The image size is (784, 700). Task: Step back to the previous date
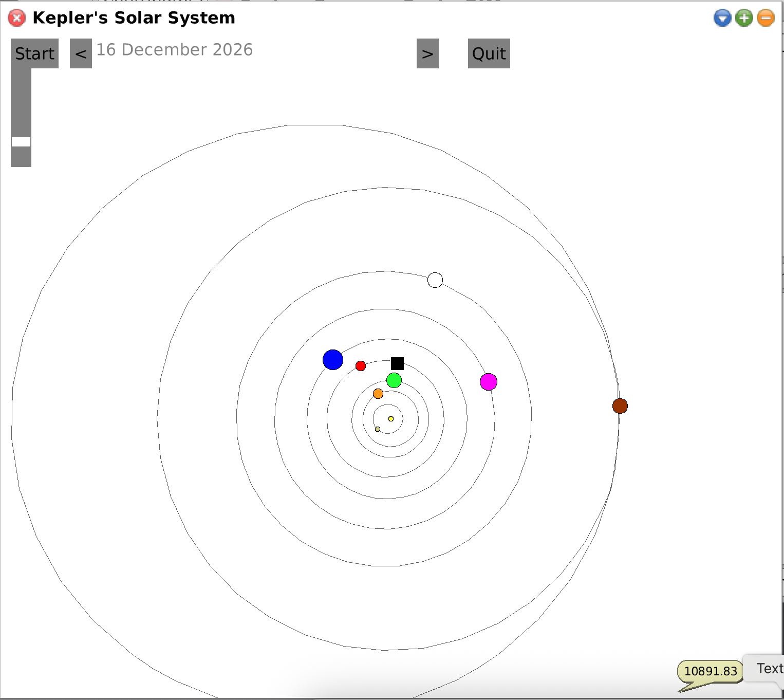click(x=81, y=53)
